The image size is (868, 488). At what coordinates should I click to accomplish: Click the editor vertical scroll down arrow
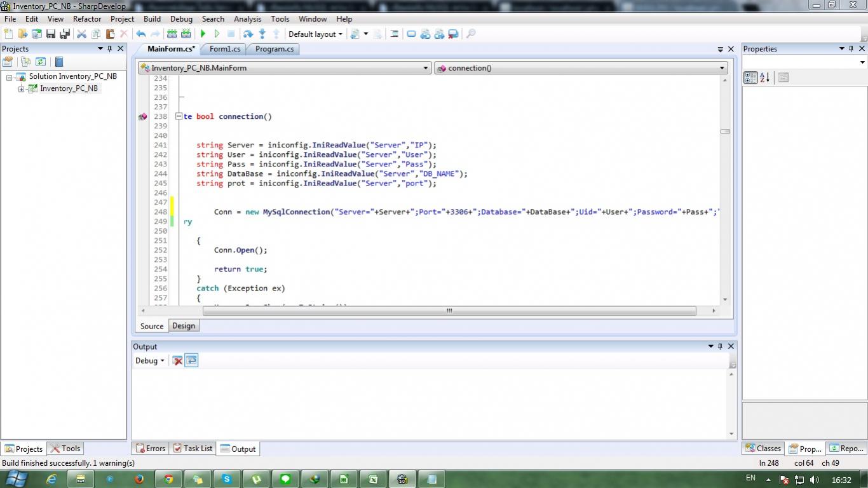coord(725,299)
